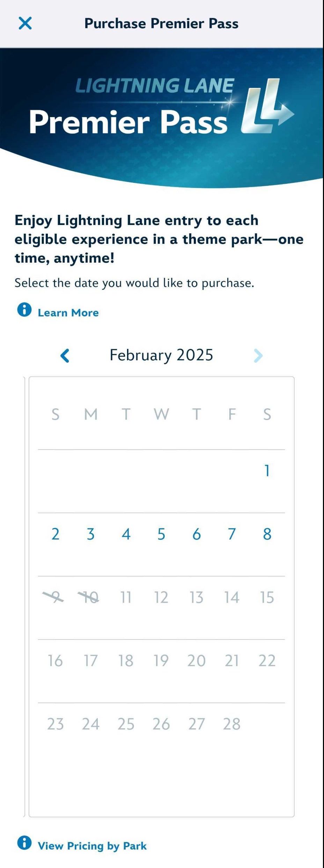The image size is (324, 868).
Task: Tap the Lightning Lane LL logo
Action: (x=267, y=106)
